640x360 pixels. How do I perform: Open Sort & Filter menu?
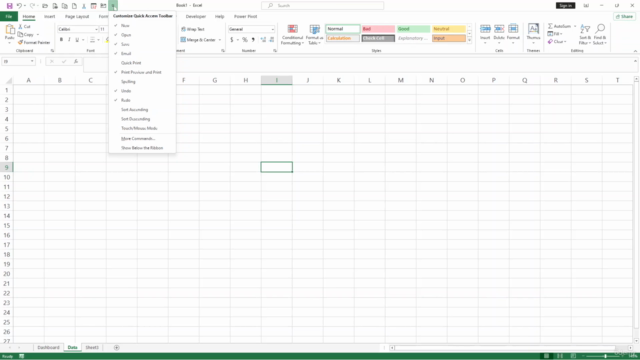[585, 35]
